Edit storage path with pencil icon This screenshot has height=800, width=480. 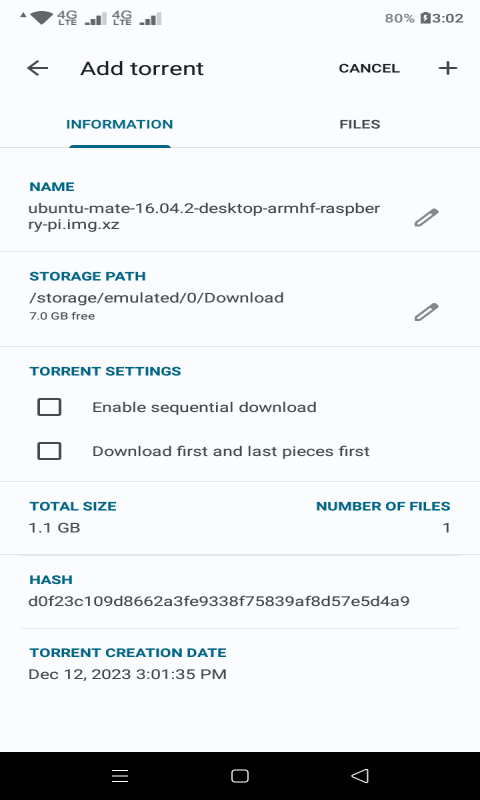click(426, 312)
